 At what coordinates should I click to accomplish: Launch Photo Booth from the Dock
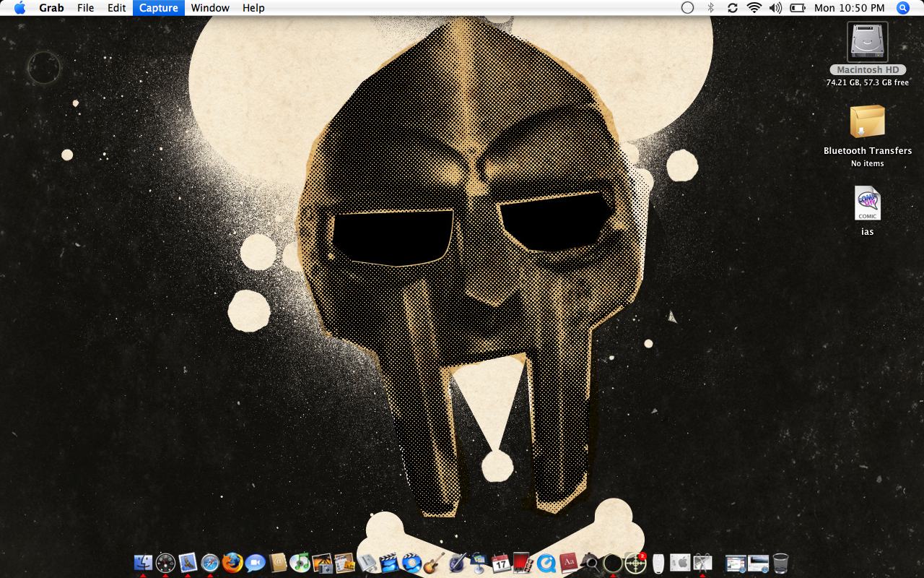click(522, 563)
